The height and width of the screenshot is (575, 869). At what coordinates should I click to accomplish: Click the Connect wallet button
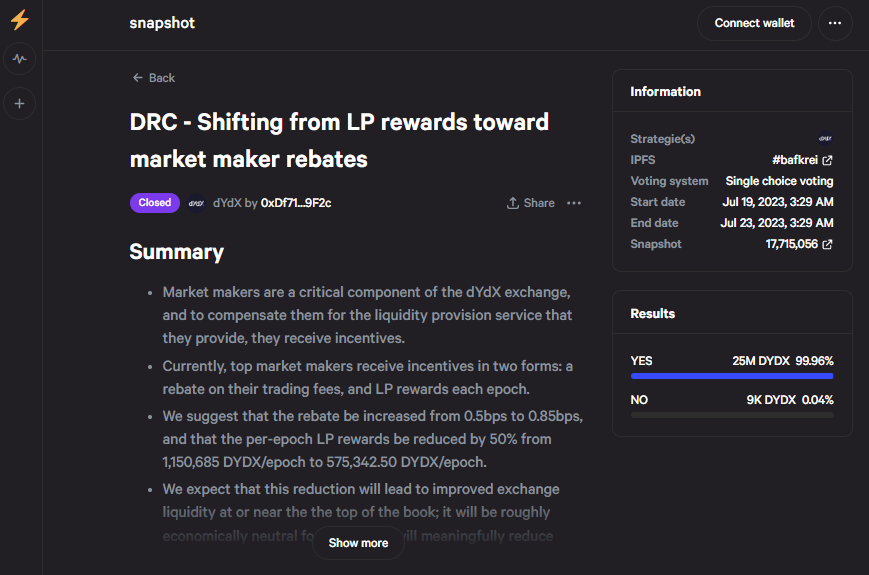tap(754, 23)
